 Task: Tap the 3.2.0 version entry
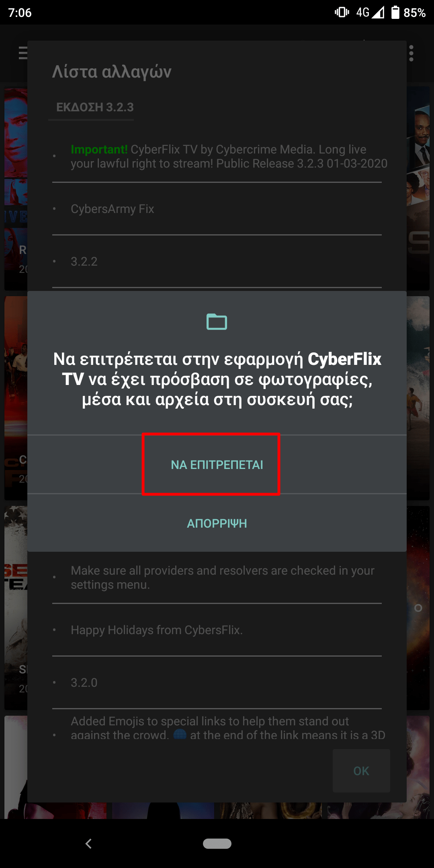[84, 683]
